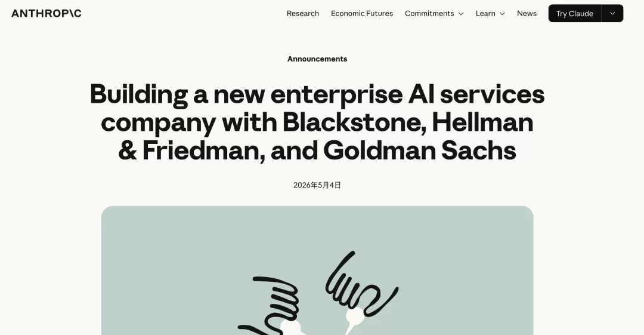Open the Commitments menu label
This screenshot has height=335, width=644.
click(429, 14)
